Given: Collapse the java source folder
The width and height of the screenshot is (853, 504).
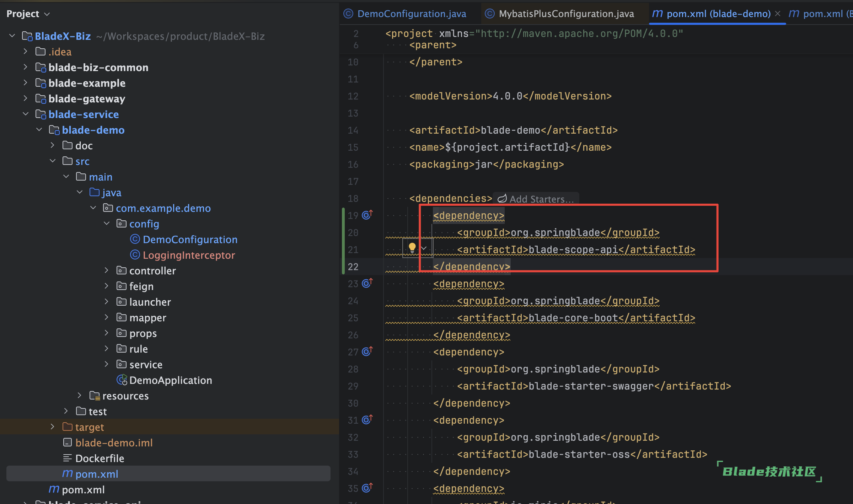Looking at the screenshot, I should 80,192.
